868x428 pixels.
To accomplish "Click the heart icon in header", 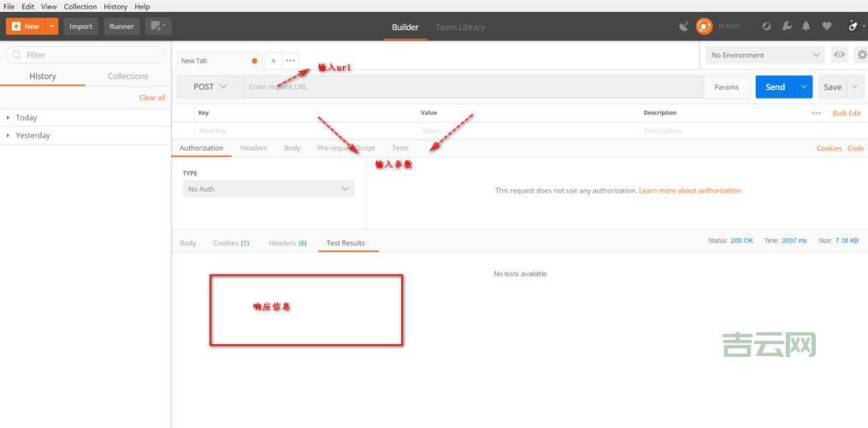I will 826,27.
